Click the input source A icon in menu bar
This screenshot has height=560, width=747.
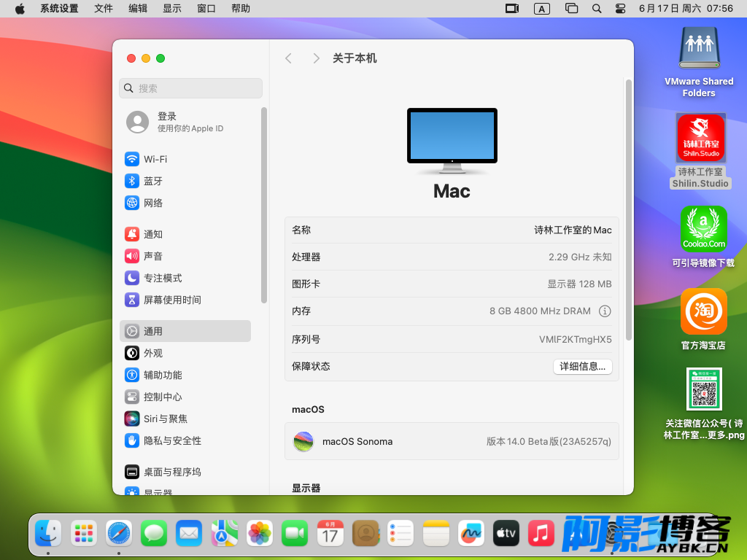point(542,9)
